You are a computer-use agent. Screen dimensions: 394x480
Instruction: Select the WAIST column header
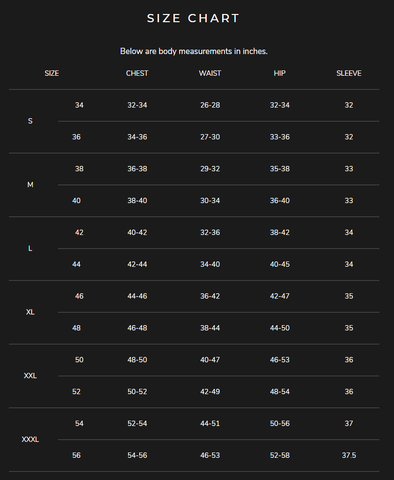(210, 73)
